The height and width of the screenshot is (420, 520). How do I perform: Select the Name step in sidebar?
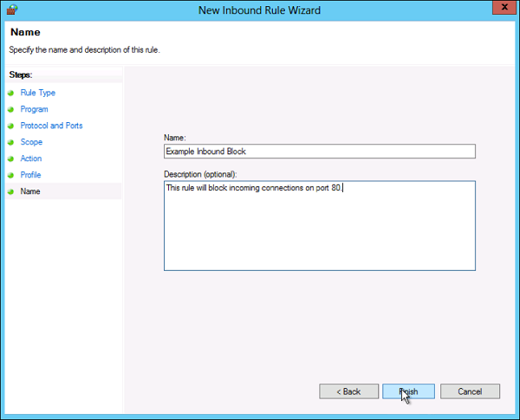[30, 191]
